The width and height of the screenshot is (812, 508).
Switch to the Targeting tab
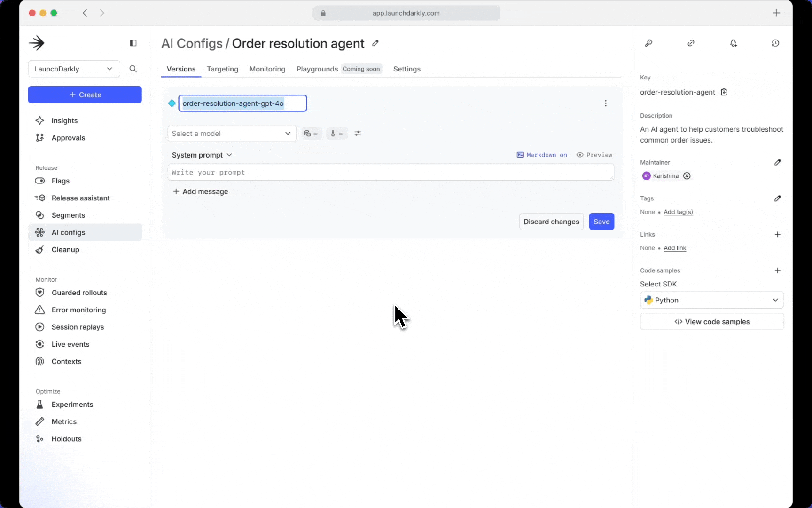coord(222,69)
